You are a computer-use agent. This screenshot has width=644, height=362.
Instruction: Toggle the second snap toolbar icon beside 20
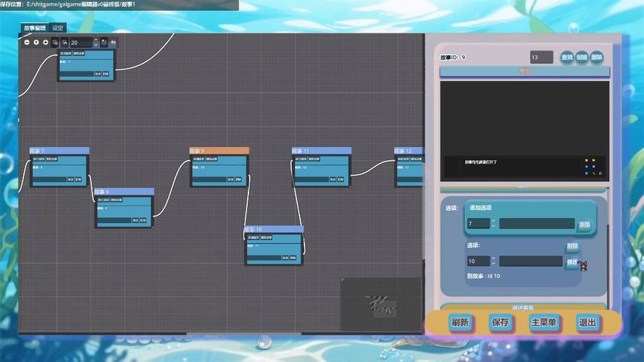(x=64, y=42)
